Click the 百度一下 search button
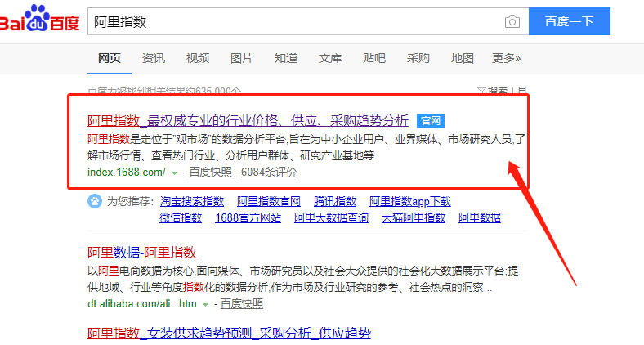 tap(570, 21)
